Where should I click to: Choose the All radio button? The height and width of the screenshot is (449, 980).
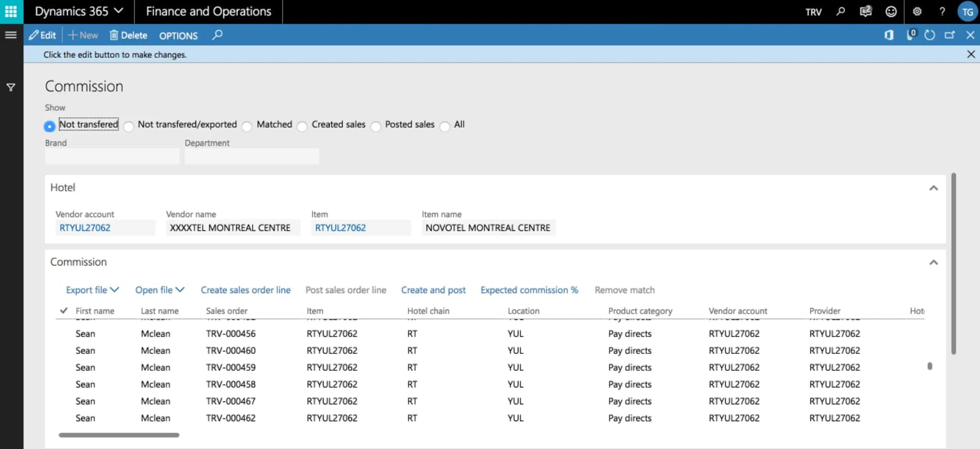[x=445, y=126]
